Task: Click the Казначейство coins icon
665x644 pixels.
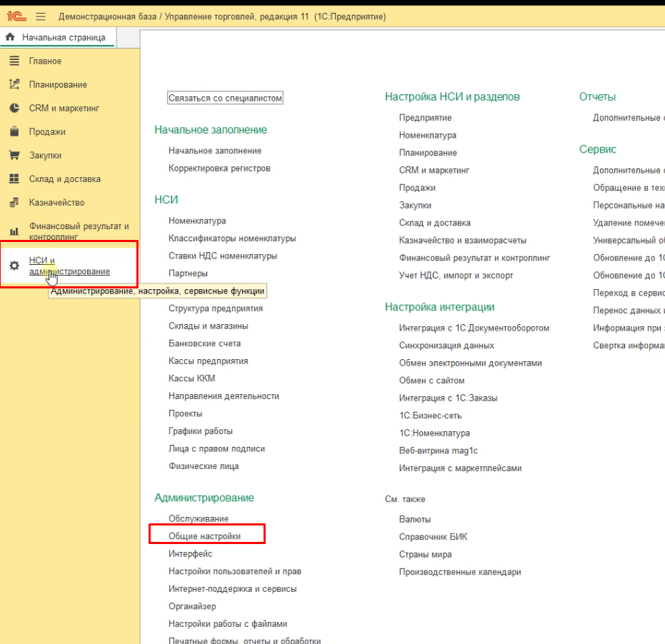Action: pos(14,202)
